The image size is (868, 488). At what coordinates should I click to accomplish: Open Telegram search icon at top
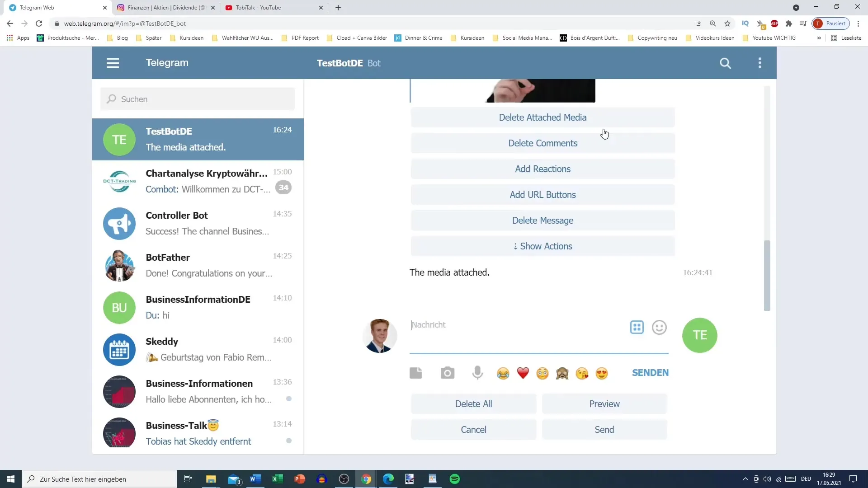pos(726,62)
